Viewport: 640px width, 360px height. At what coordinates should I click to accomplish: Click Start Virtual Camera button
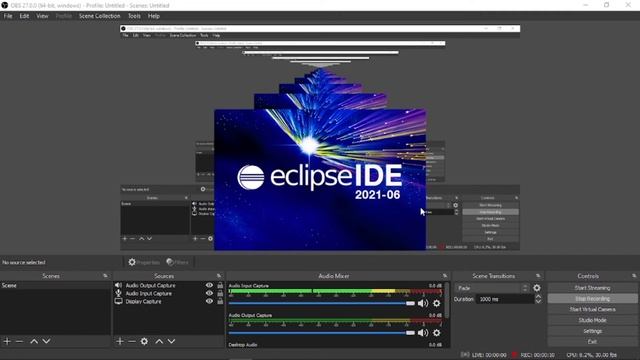coord(592,309)
